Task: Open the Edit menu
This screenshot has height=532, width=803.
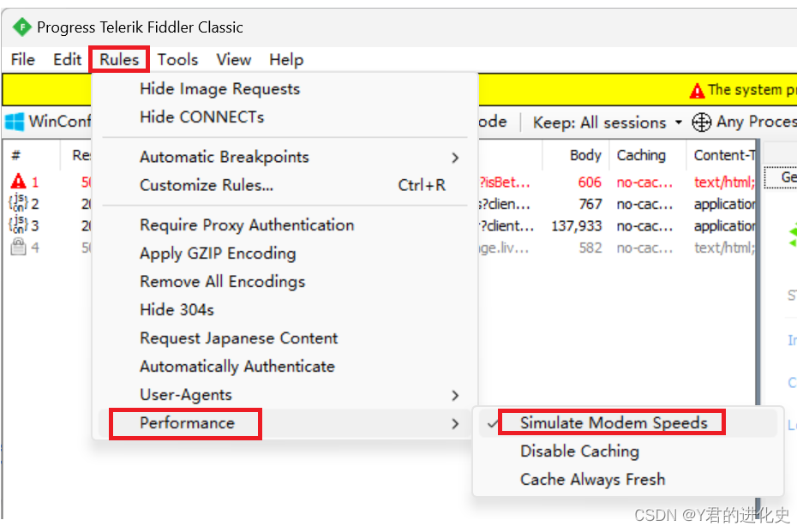Action: point(67,60)
